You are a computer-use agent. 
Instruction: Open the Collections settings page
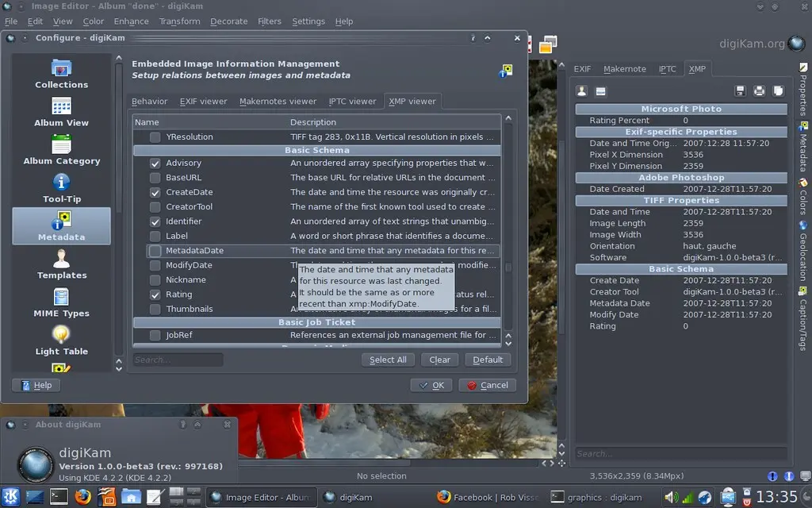[x=61, y=75]
